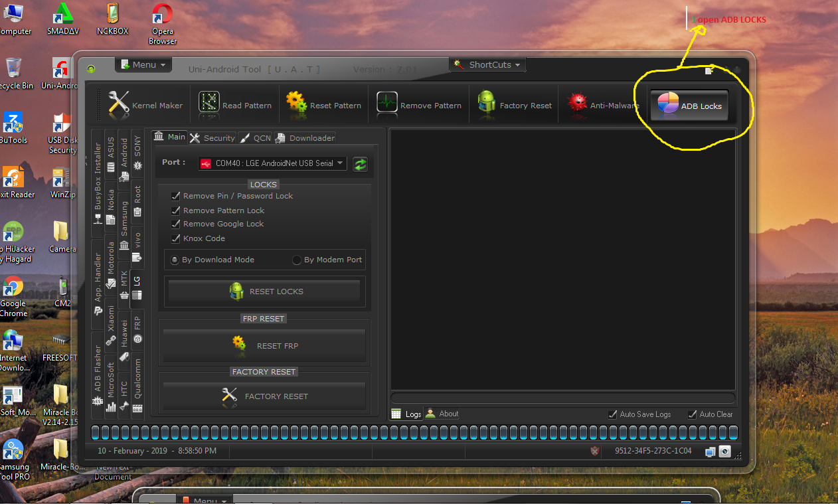Image resolution: width=838 pixels, height=504 pixels.
Task: Open the CM2 desktop shortcut
Action: (62, 292)
